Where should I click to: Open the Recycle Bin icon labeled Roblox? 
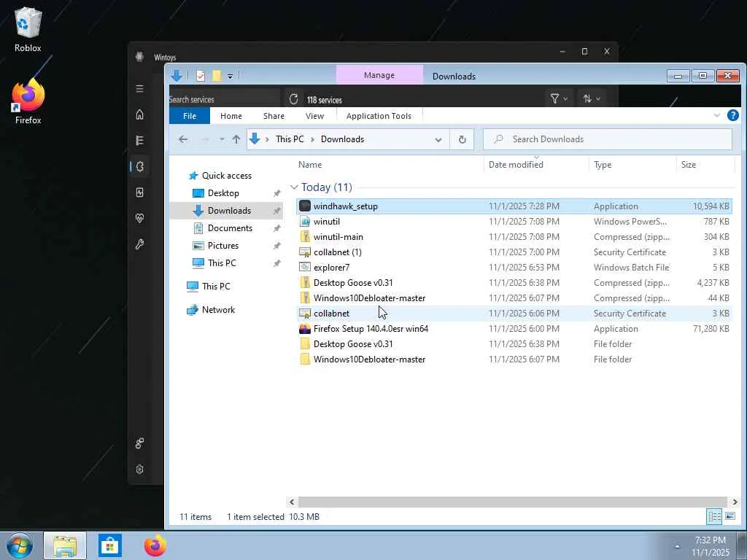click(28, 29)
